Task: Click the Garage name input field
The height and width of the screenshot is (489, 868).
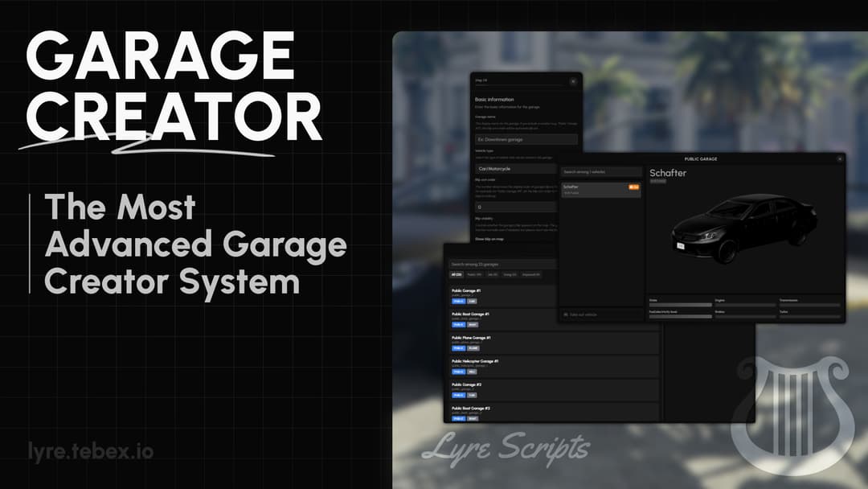Action: (526, 139)
